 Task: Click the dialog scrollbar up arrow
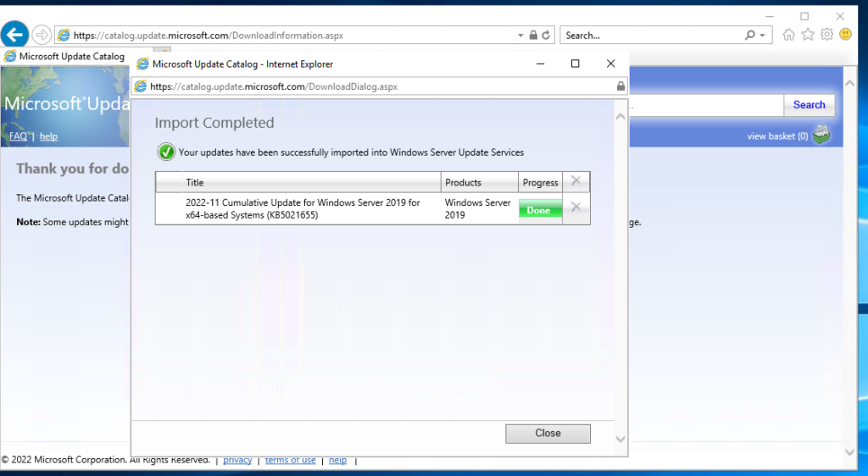coord(620,117)
